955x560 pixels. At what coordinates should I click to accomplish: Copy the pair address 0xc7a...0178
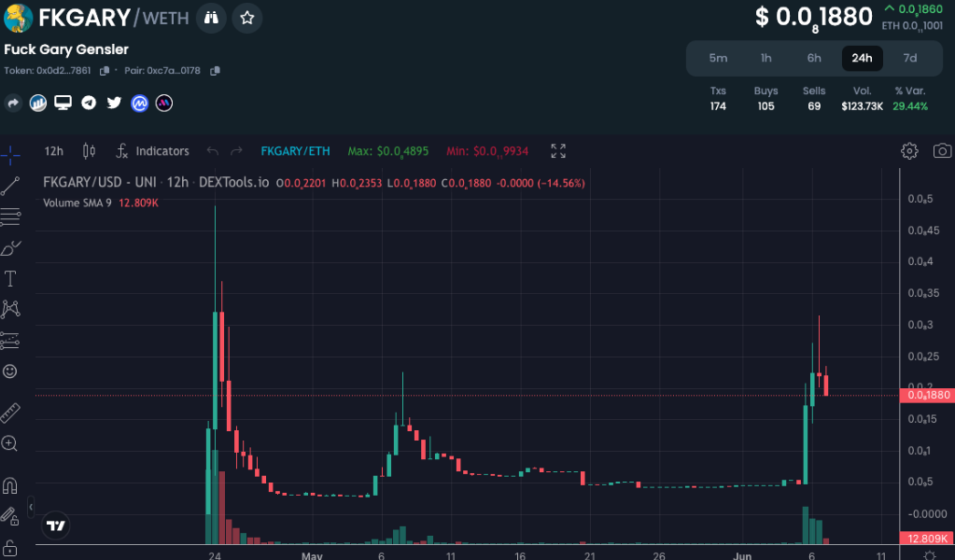point(216,71)
